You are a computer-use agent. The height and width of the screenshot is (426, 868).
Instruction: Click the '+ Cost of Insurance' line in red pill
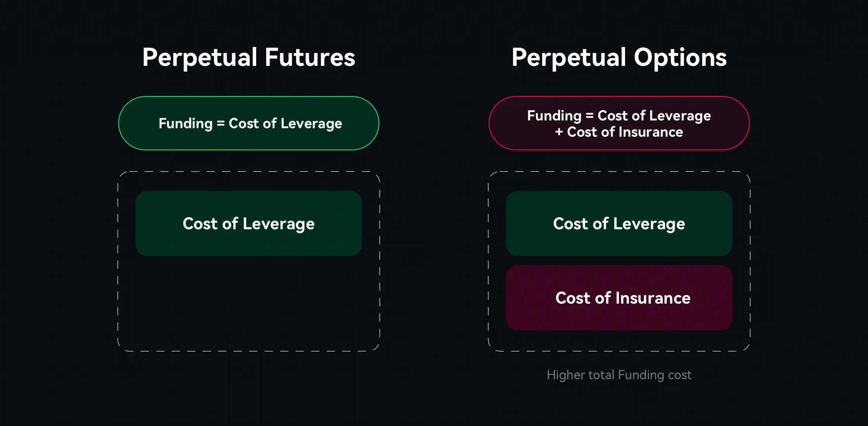point(619,132)
